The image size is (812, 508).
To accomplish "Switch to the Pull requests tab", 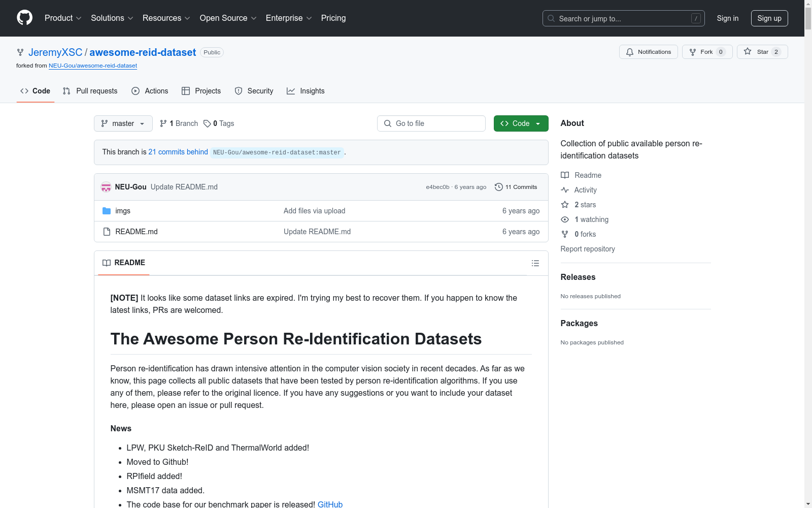I will point(90,91).
